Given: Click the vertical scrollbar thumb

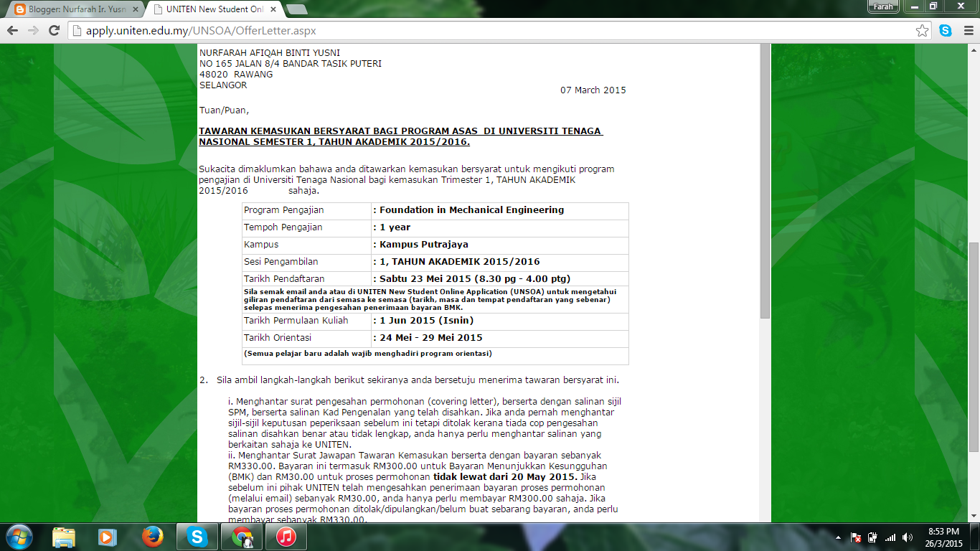Looking at the screenshot, I should click(x=974, y=346).
